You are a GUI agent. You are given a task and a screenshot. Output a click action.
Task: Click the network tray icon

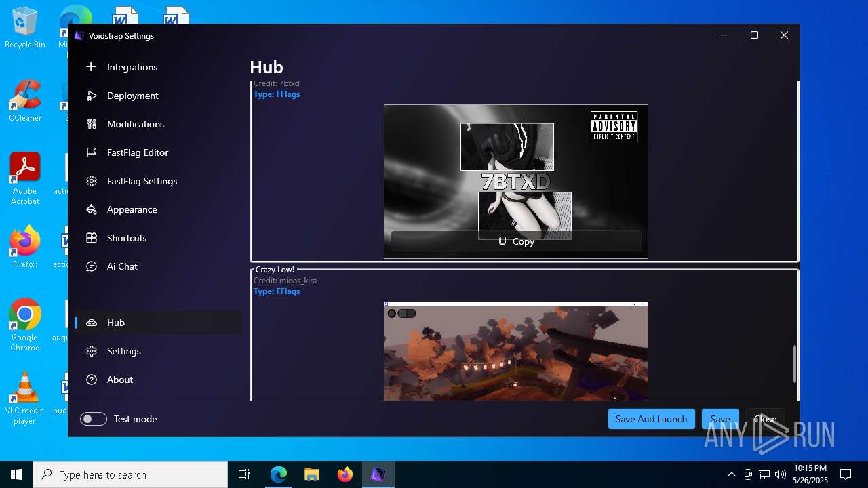(764, 474)
